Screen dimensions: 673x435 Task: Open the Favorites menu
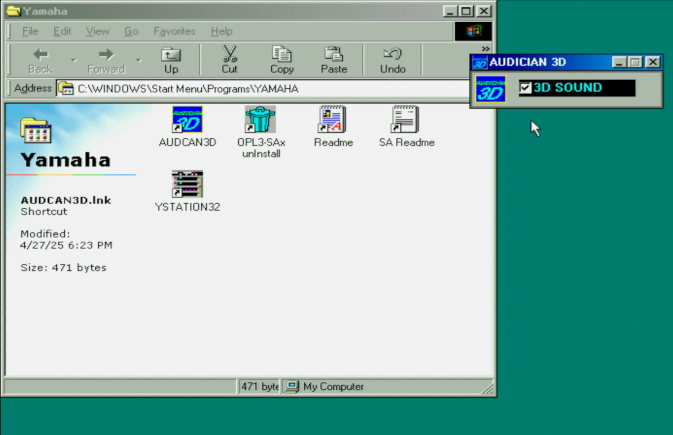coord(174,31)
